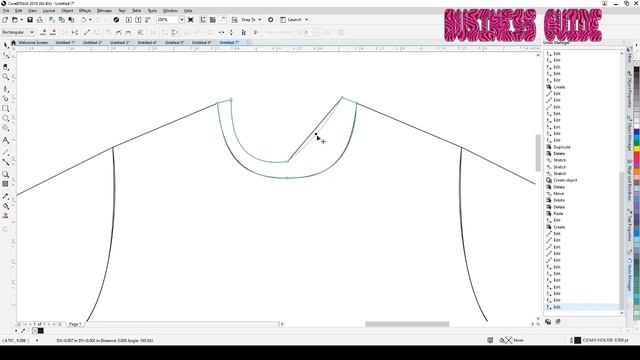Screen dimensions: 640x360
Task: Open the Edit menu
Action: pos(19,11)
